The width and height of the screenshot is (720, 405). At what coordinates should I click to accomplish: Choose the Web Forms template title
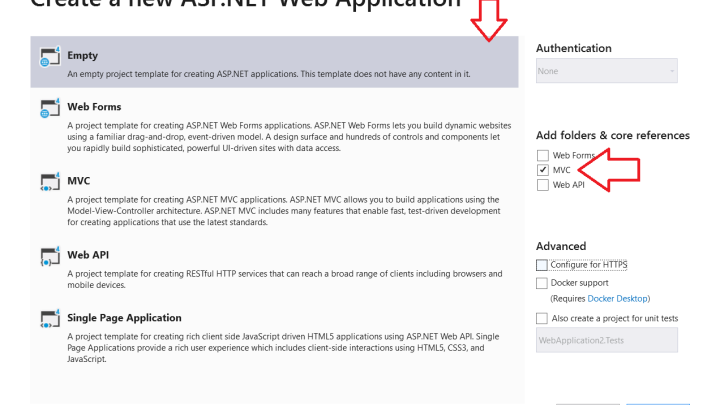94,107
